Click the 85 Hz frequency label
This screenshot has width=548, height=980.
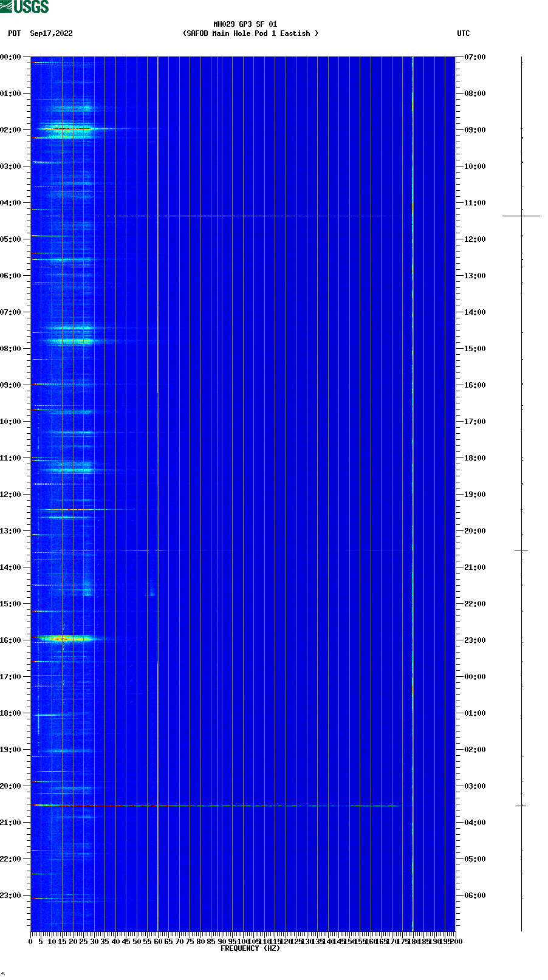coord(211,942)
